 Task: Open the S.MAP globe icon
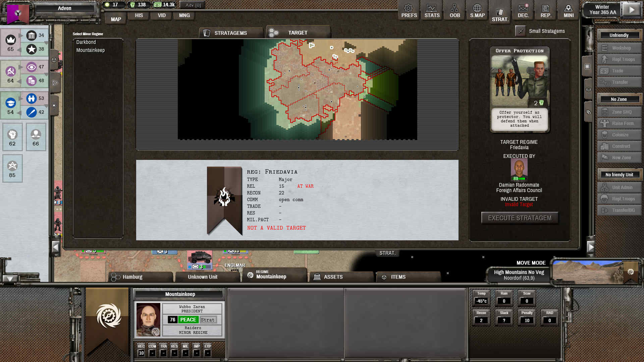click(477, 11)
